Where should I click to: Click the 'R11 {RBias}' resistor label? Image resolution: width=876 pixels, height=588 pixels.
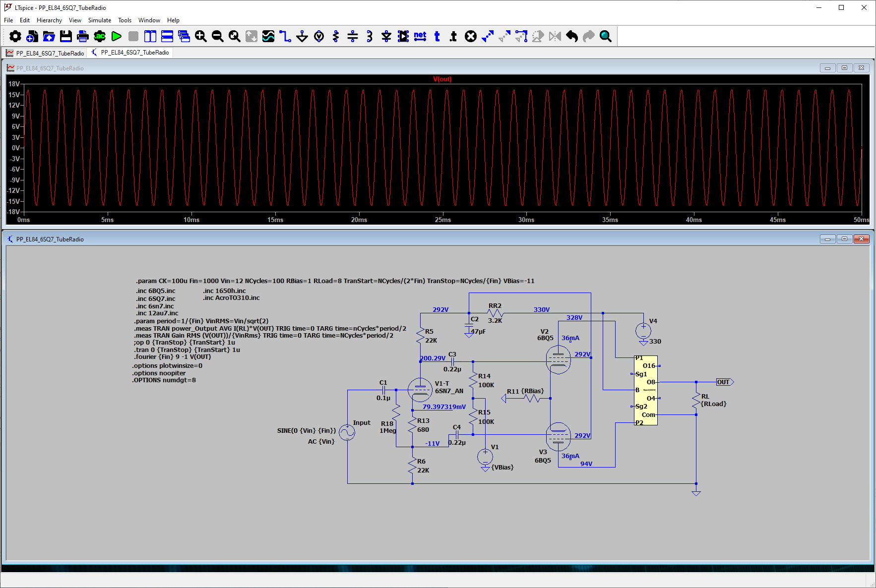525,391
